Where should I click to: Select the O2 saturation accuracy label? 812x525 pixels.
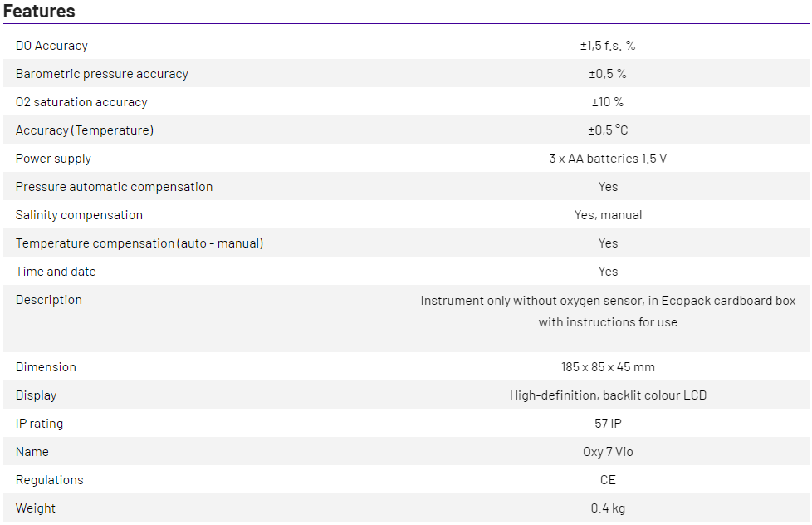tap(81, 102)
